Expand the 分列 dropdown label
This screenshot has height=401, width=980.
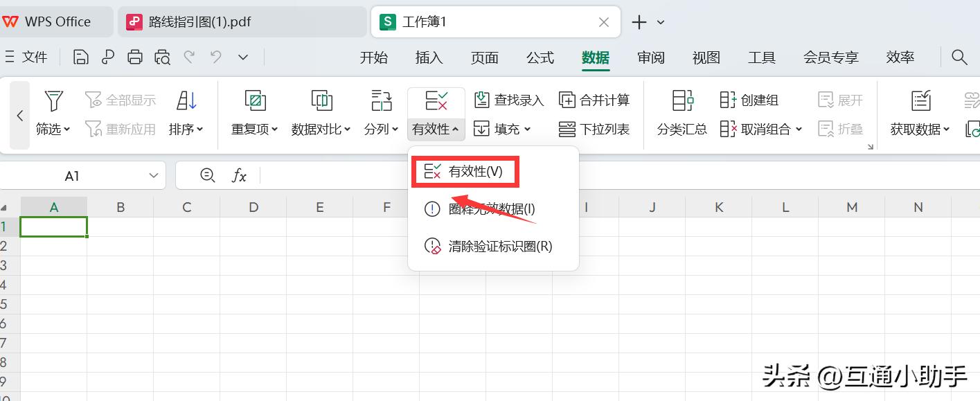(x=382, y=129)
